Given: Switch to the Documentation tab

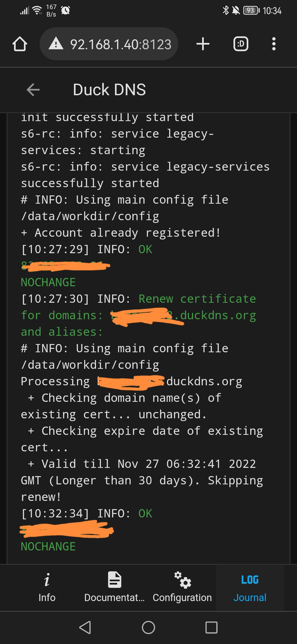Looking at the screenshot, I should pos(114,588).
